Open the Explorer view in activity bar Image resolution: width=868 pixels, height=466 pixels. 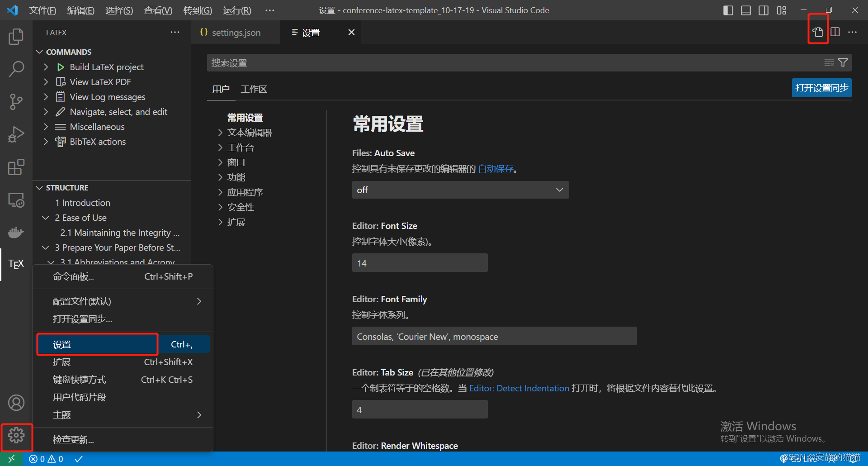[16, 37]
